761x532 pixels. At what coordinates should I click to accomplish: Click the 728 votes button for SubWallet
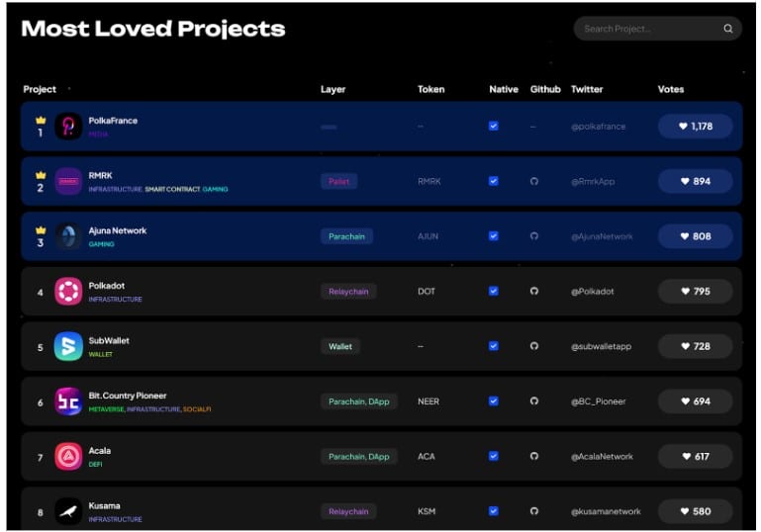pyautogui.click(x=695, y=346)
